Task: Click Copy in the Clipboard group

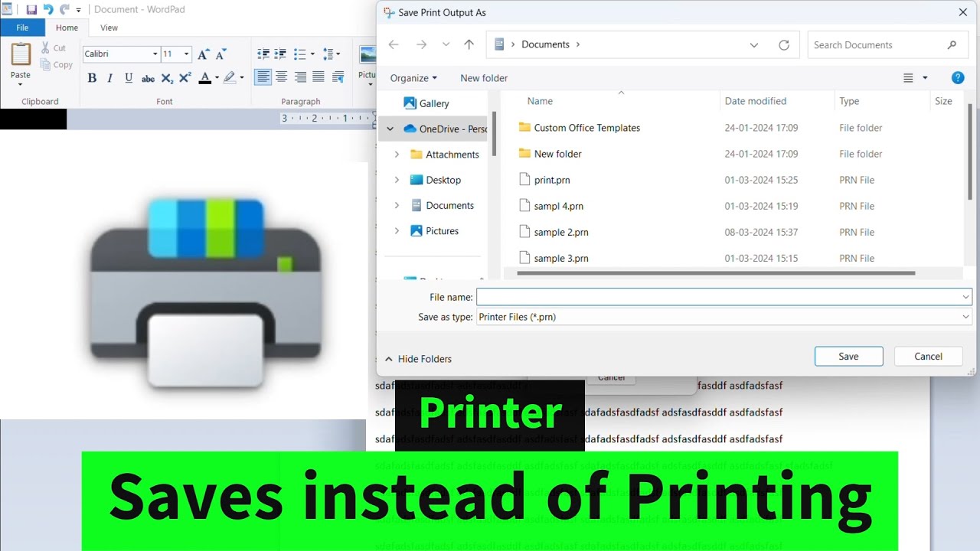Action: (x=57, y=65)
